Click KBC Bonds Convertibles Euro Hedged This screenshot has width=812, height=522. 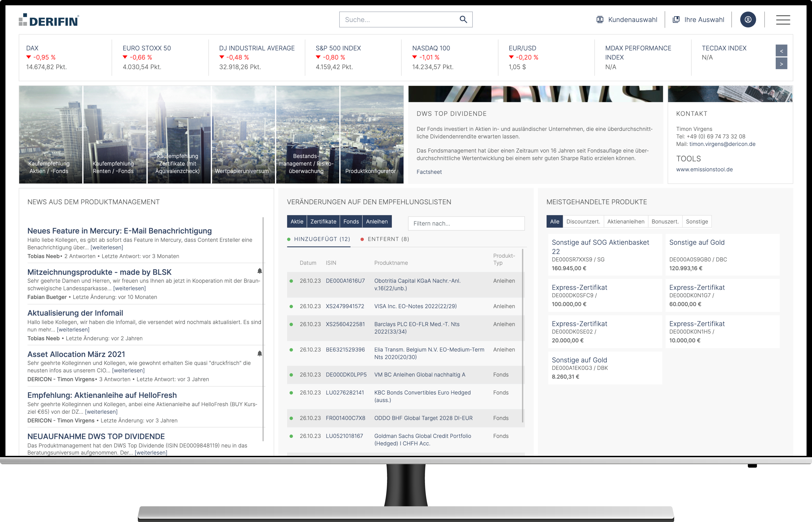point(422,397)
